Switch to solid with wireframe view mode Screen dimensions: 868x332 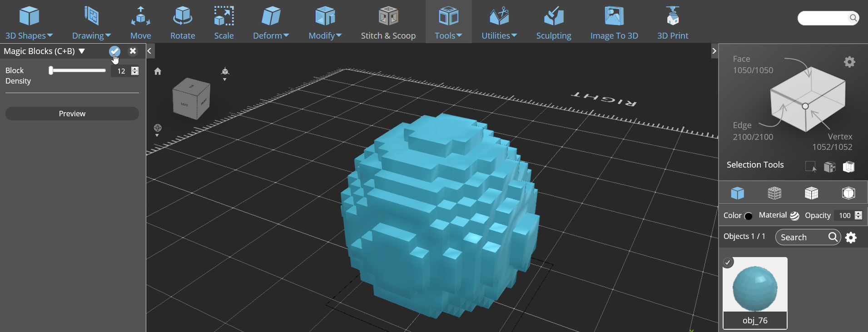[811, 193]
